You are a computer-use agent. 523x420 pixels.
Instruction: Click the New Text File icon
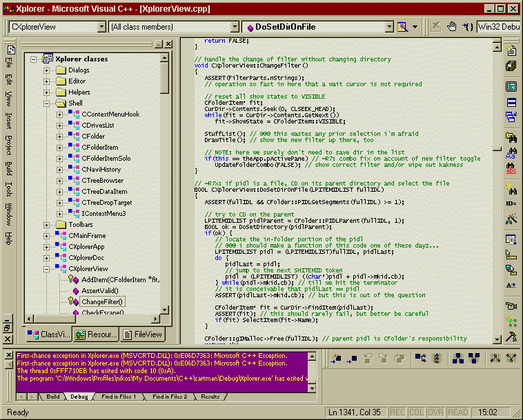511,50
